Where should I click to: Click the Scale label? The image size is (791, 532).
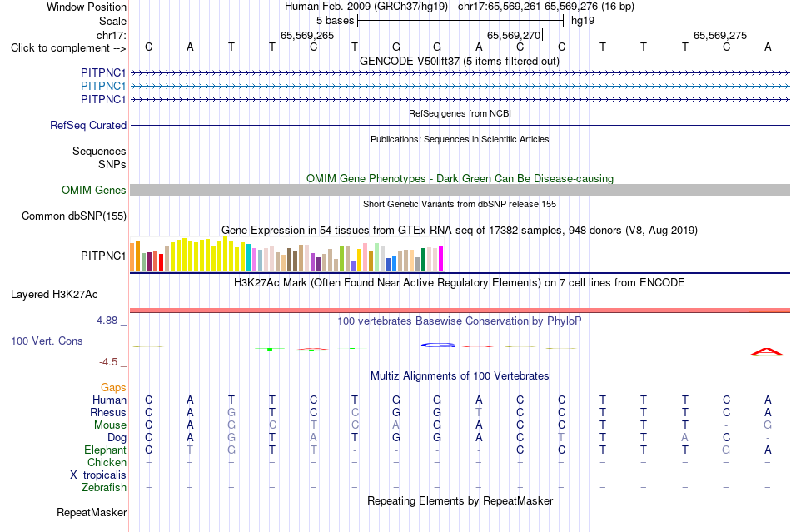point(112,21)
